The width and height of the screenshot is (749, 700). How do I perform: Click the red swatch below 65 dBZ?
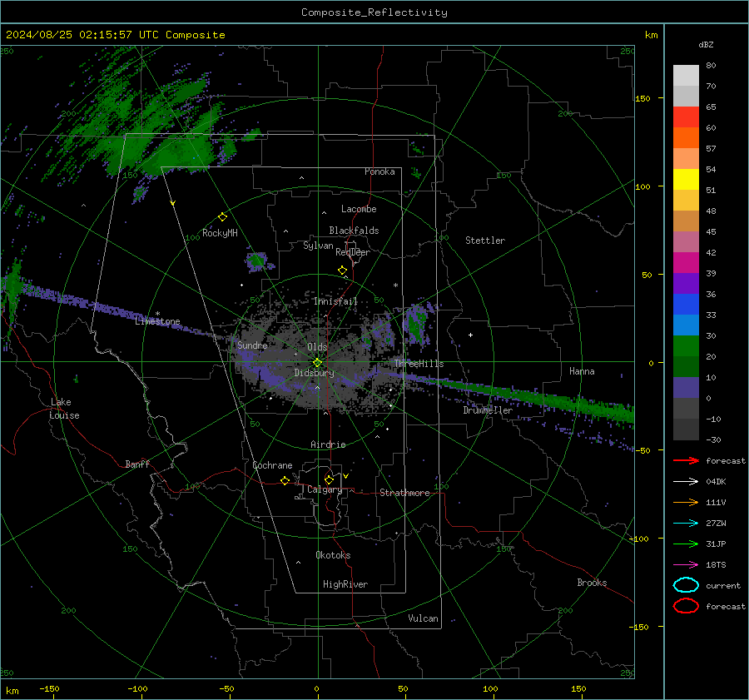pos(686,117)
